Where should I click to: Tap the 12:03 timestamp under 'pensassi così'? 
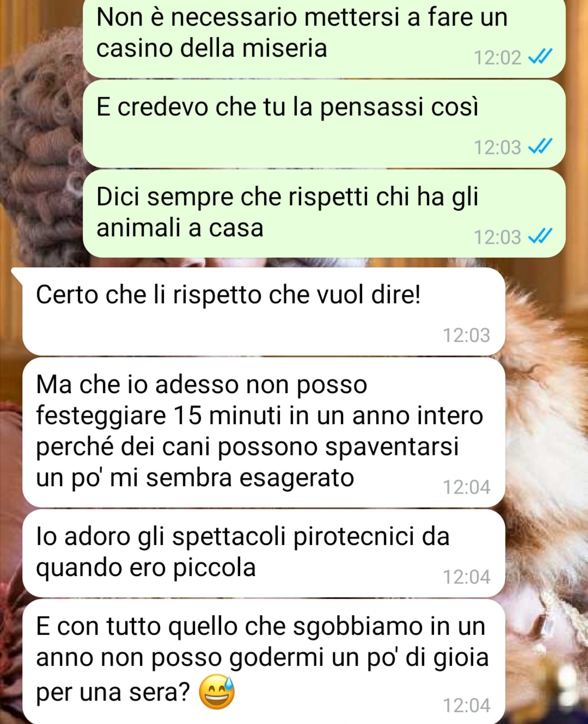pyautogui.click(x=498, y=147)
